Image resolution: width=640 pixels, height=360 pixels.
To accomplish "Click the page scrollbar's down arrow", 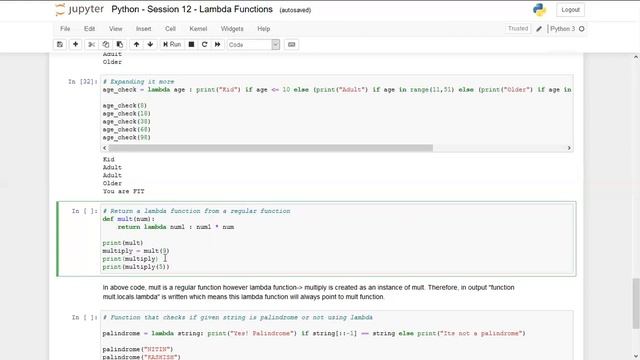I will click(636, 356).
